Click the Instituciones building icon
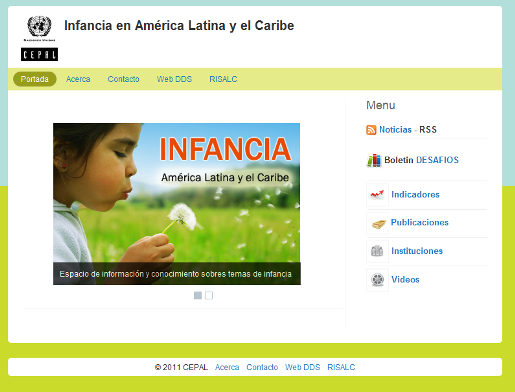 point(377,251)
